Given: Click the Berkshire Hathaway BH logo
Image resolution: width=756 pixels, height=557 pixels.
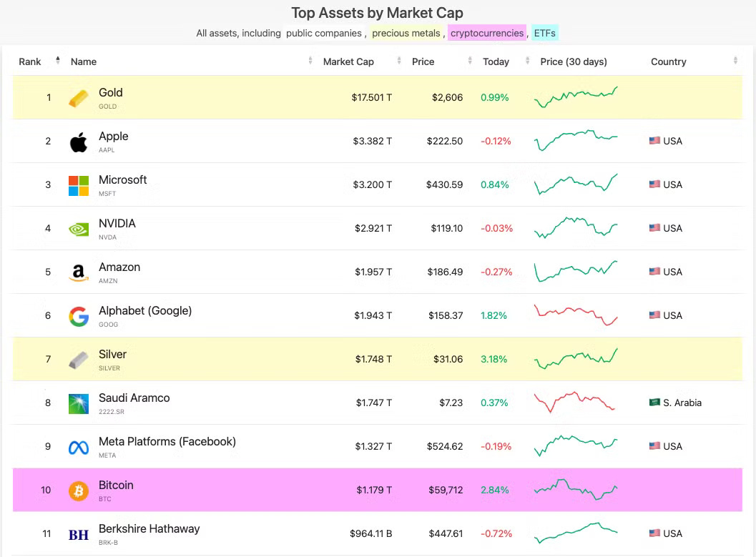Looking at the screenshot, I should (79, 535).
